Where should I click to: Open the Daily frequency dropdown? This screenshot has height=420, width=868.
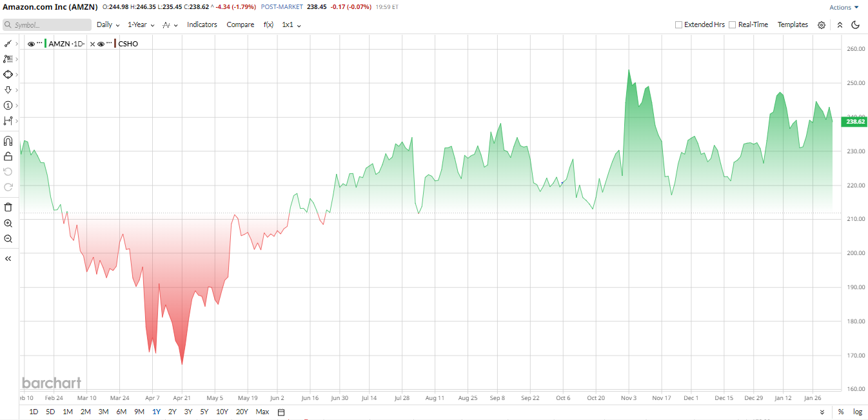point(108,24)
